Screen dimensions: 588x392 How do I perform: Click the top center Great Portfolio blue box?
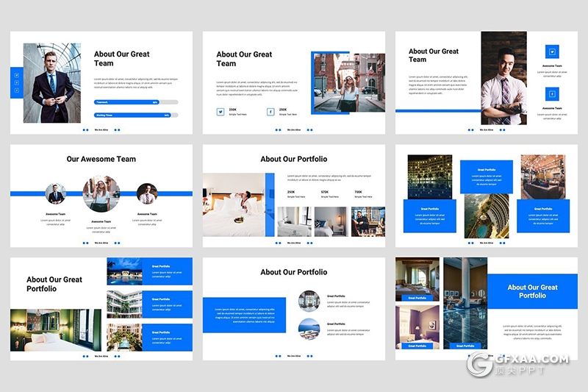point(487,177)
